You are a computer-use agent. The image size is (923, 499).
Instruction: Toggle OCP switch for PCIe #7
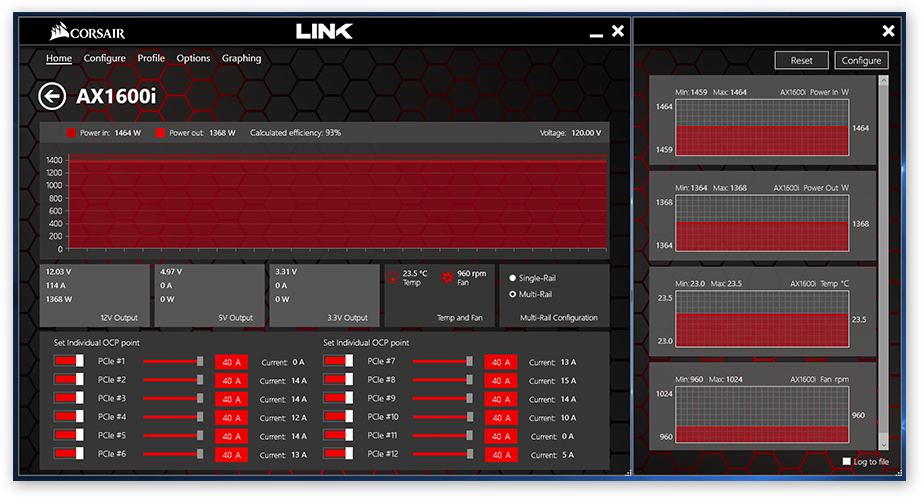tap(338, 361)
